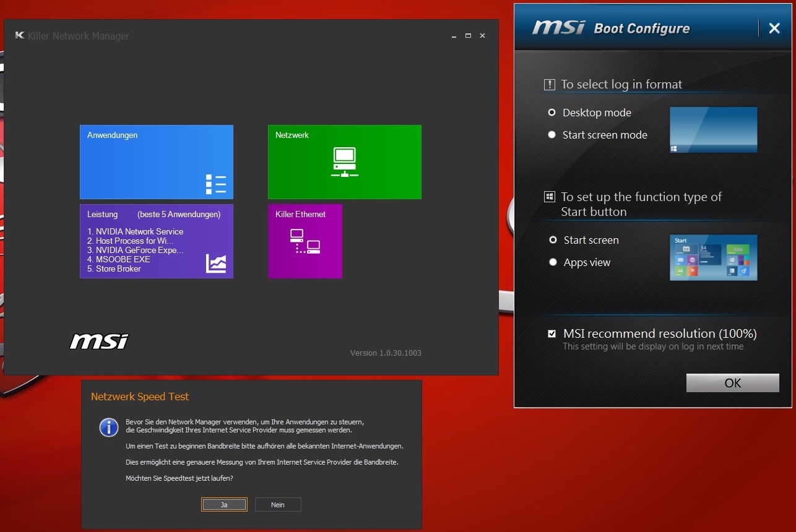Select Apps view radio button

553,262
